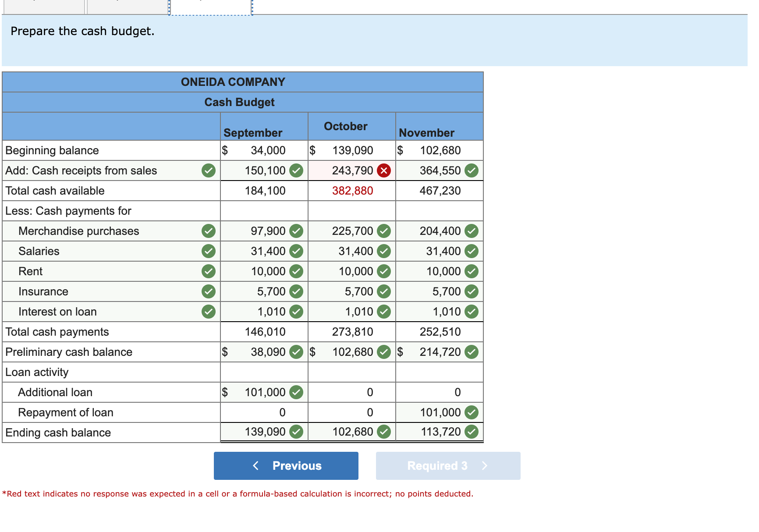Click October beginning balance 139,090

[x=353, y=150]
